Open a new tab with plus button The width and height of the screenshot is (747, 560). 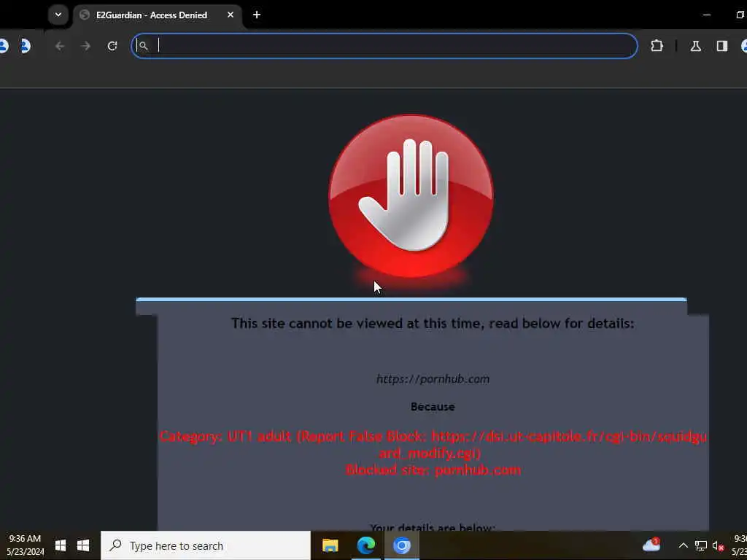(x=257, y=15)
